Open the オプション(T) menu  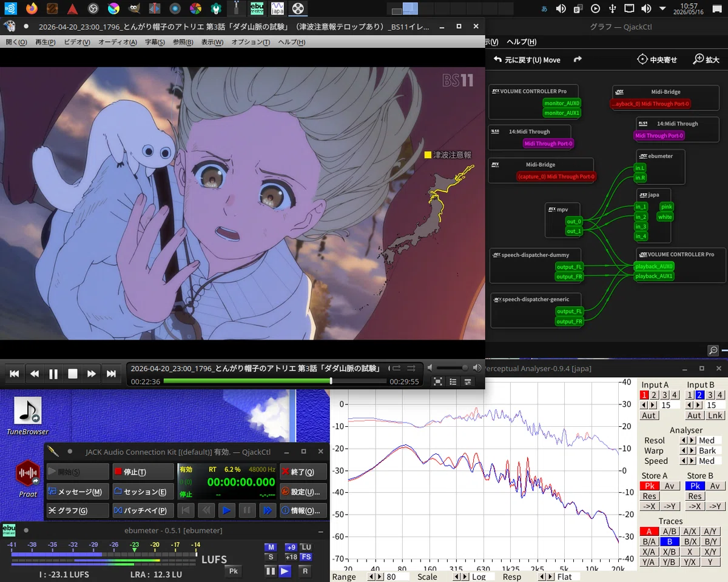click(x=251, y=42)
